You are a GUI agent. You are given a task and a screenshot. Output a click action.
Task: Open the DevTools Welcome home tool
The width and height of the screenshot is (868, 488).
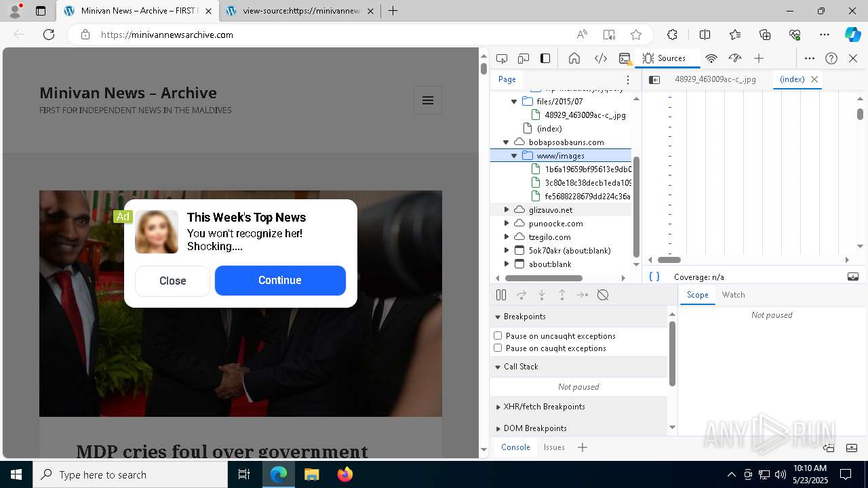(x=574, y=58)
